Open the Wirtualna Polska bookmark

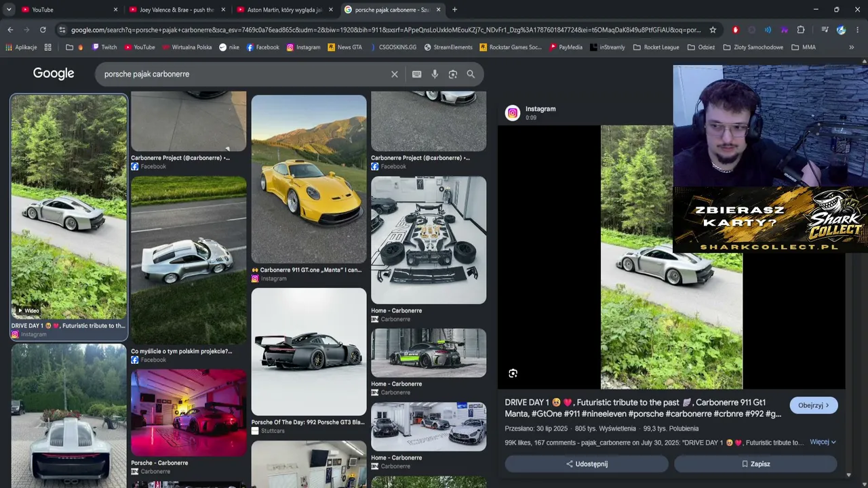186,47
